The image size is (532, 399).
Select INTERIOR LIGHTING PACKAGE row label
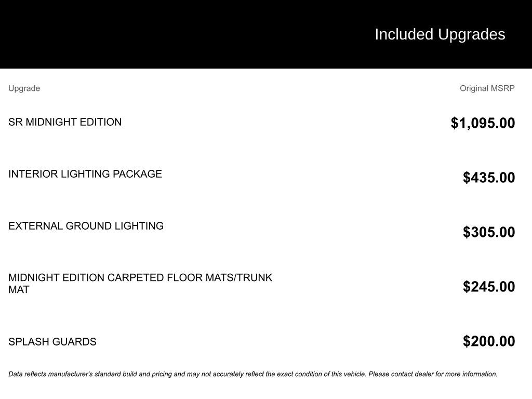[x=85, y=174]
